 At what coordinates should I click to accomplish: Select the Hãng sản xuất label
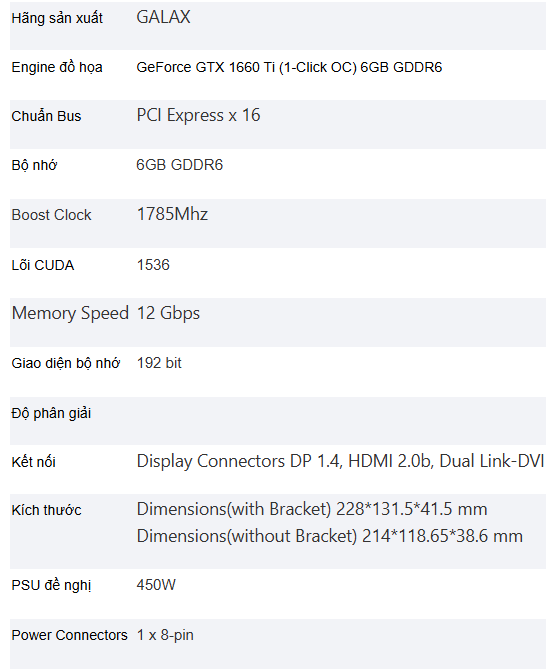[x=57, y=18]
